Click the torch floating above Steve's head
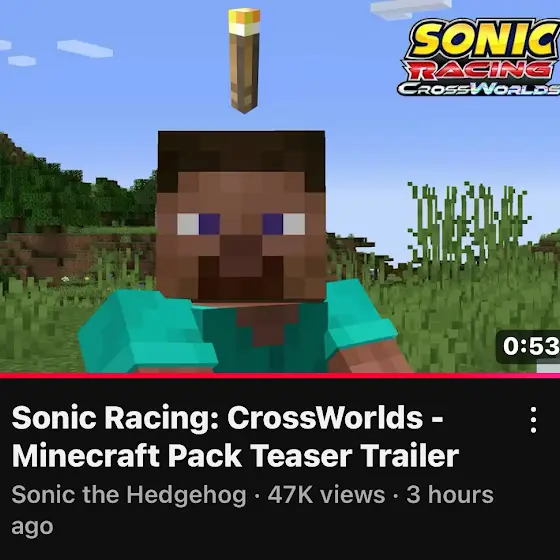 (244, 61)
